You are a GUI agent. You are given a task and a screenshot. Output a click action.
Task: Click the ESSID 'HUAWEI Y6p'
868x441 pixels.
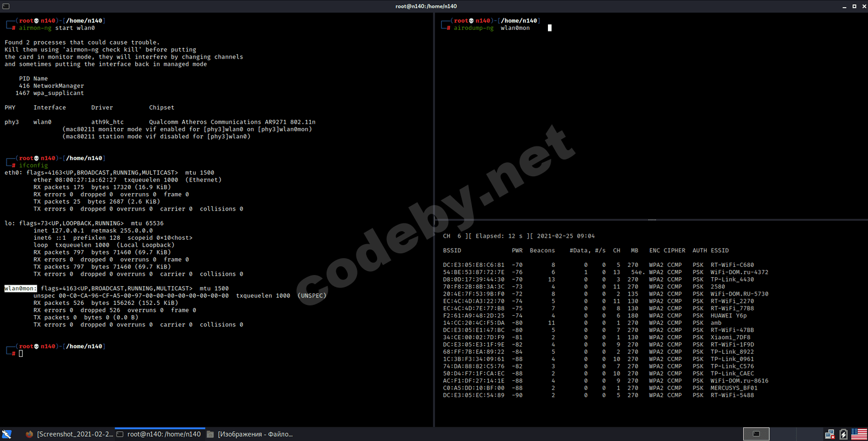tap(729, 316)
